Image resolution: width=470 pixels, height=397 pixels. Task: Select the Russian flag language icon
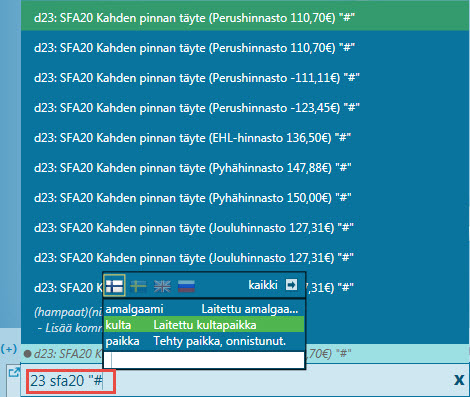coord(186,286)
